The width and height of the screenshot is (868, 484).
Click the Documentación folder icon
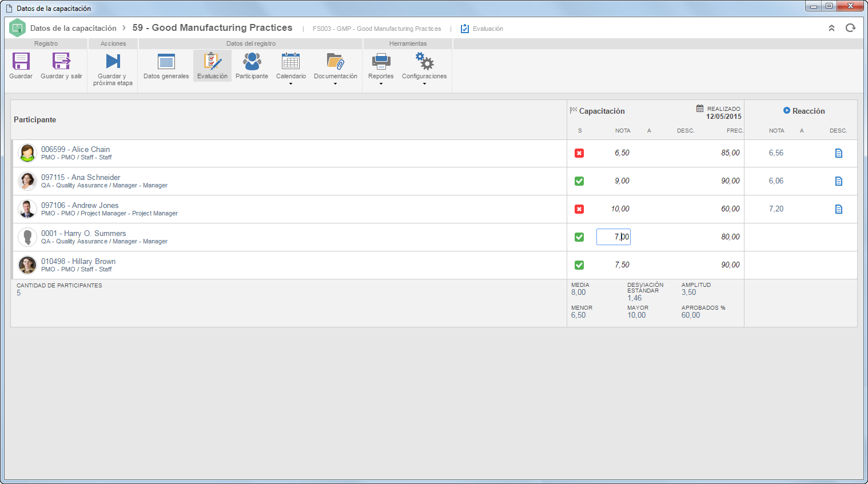point(335,61)
